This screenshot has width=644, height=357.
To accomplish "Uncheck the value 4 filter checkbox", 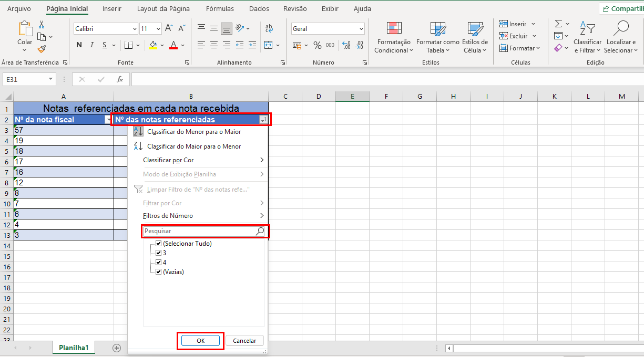I will pos(159,262).
